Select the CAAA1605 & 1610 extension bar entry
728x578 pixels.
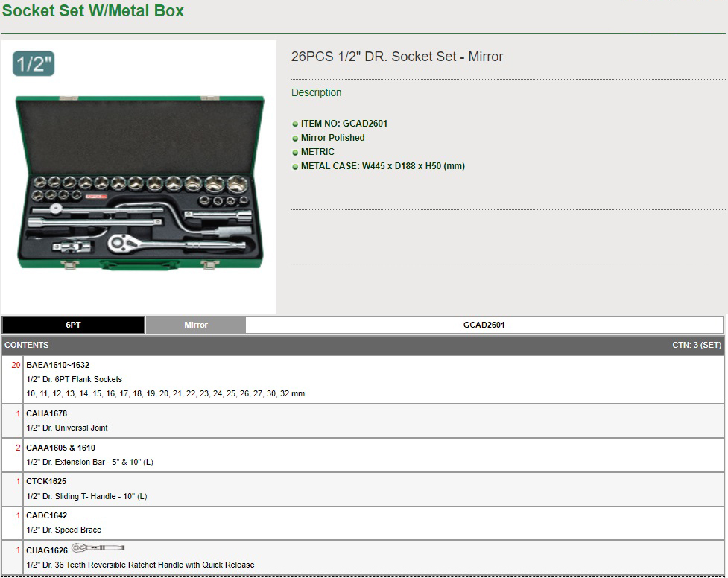[60, 448]
